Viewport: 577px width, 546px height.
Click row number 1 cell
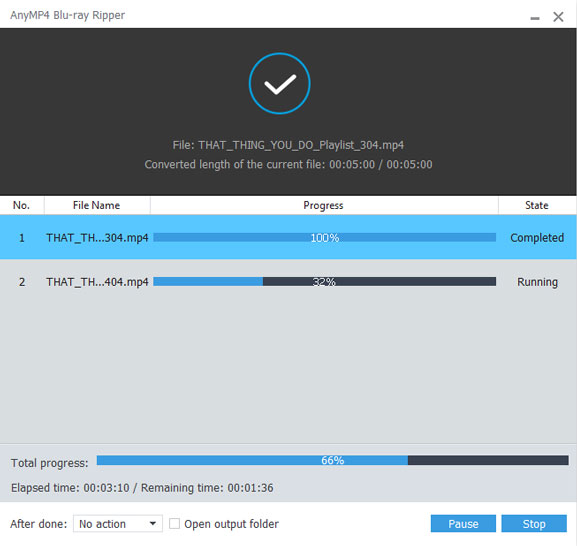[22, 238]
